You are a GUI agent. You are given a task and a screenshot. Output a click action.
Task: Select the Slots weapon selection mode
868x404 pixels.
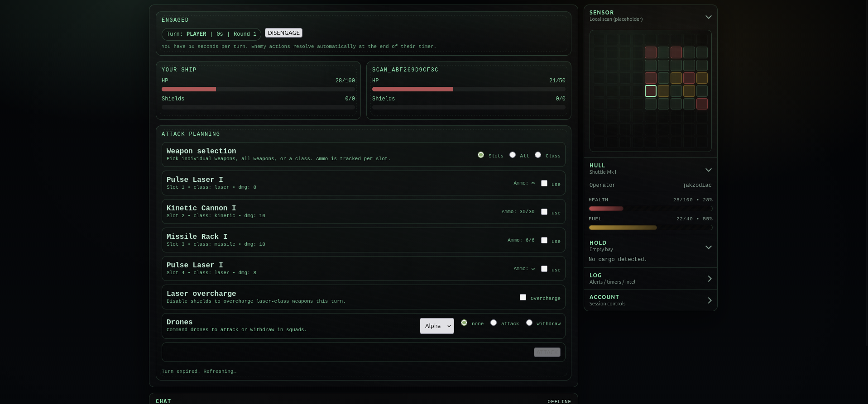(x=481, y=155)
